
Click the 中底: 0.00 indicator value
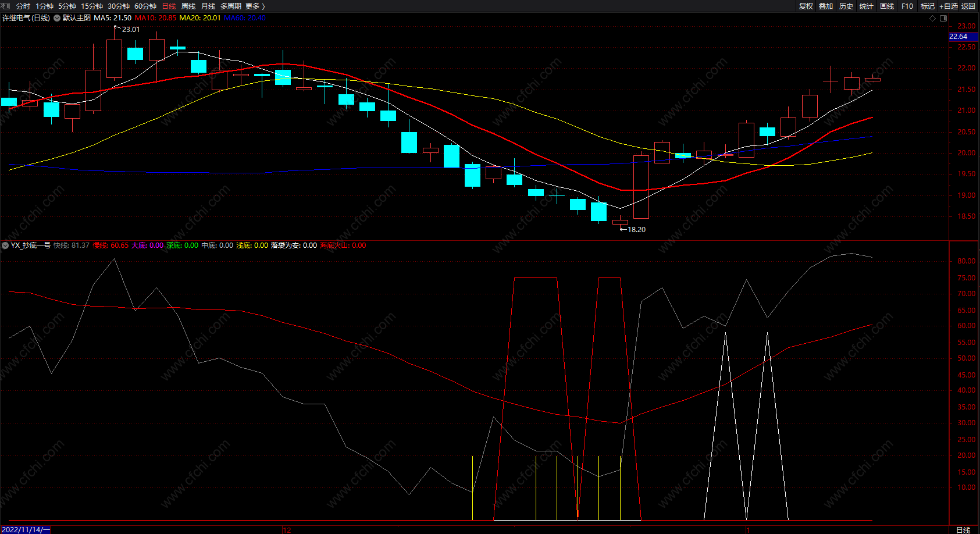218,245
